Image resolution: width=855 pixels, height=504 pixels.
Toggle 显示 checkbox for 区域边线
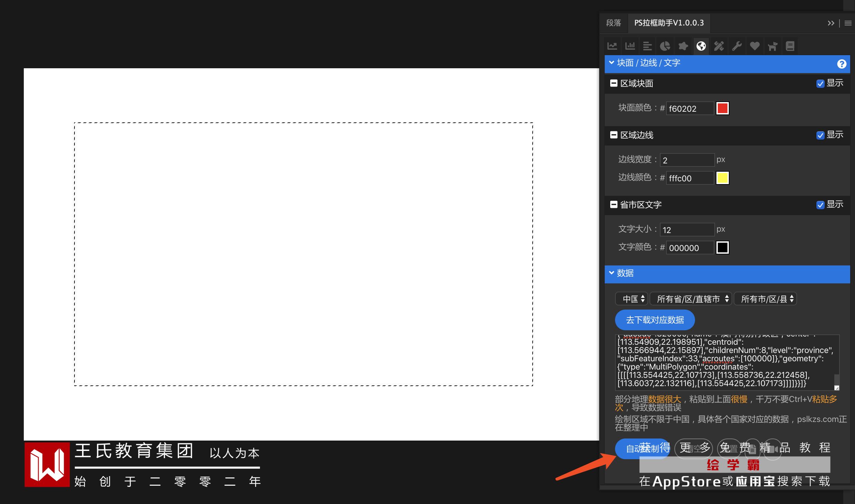click(820, 135)
